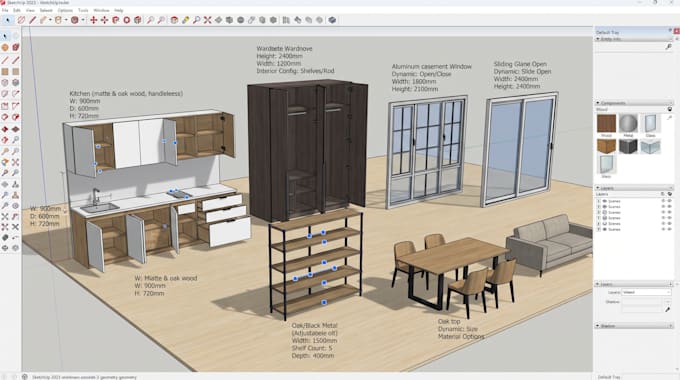Pick the dark metal cube component thumbnail

click(628, 146)
